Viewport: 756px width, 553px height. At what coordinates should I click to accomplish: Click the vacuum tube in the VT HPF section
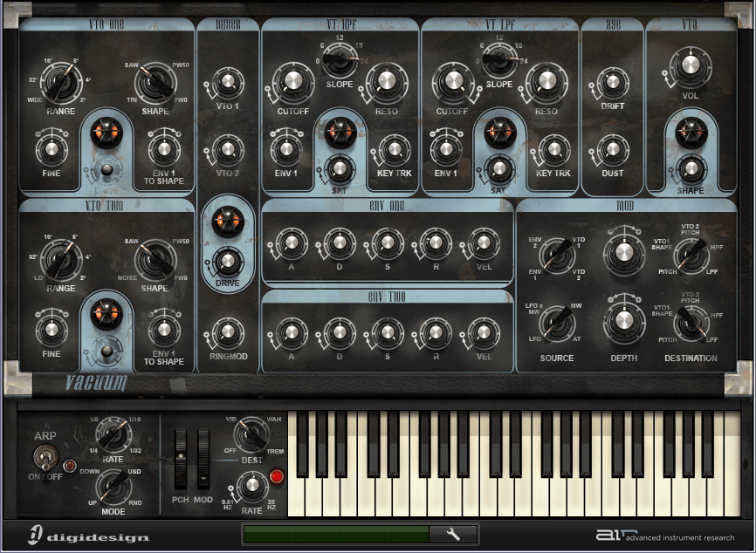coord(340,133)
